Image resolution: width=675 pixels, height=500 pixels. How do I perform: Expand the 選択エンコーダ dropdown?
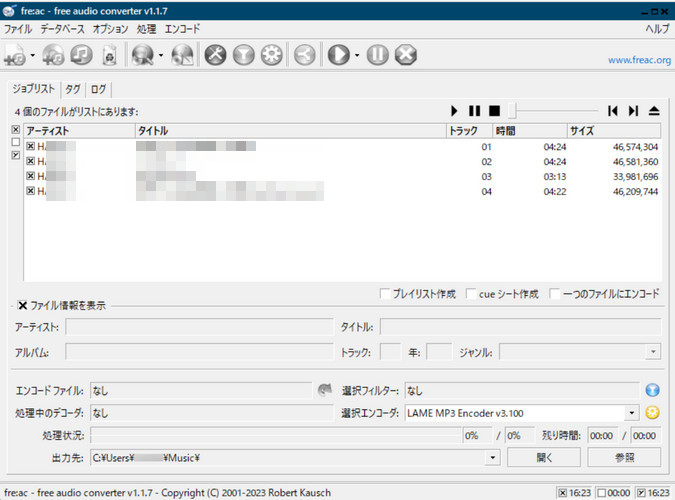point(631,413)
